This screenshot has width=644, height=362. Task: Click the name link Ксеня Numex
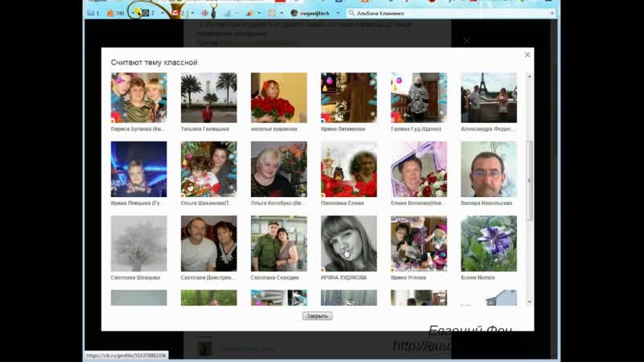[477, 278]
